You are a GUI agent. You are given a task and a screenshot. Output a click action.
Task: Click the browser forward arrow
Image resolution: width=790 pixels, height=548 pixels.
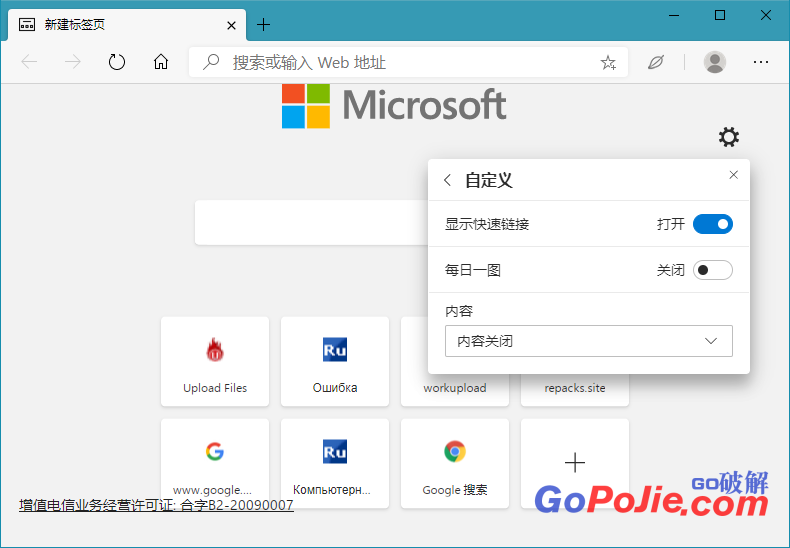click(x=73, y=62)
